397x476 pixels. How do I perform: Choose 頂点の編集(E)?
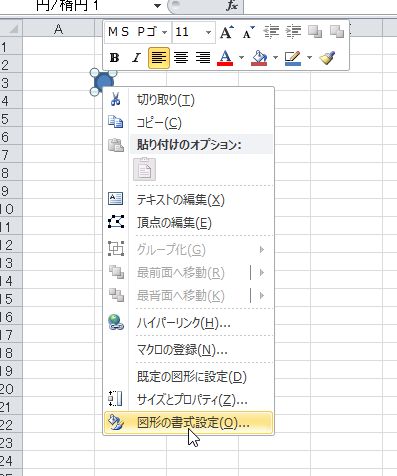[189, 223]
